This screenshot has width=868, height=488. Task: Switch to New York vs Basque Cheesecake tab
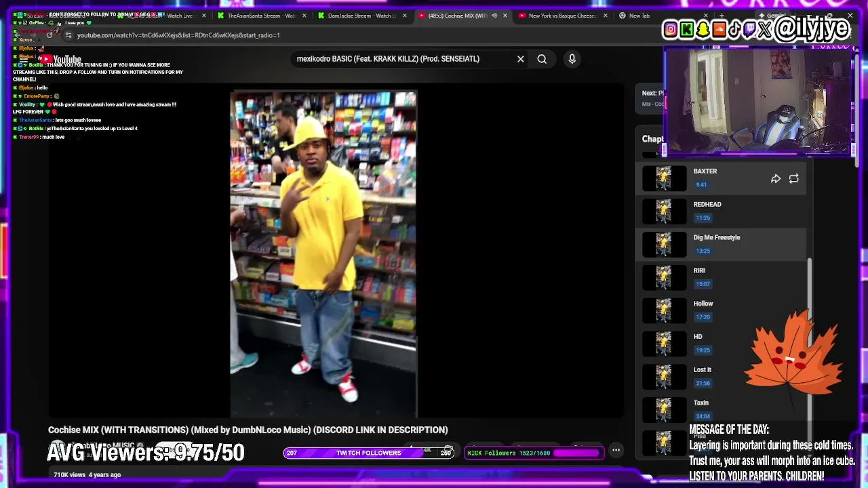tap(562, 16)
